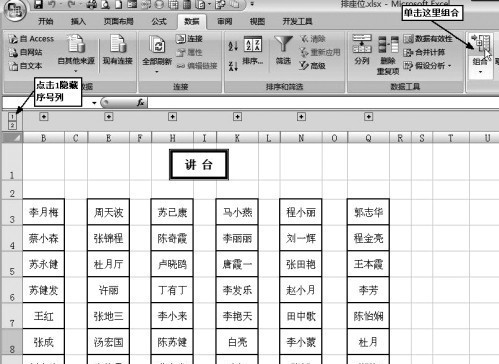Viewport: 499px width, 364px height.
Task: Select column header H
Action: [172, 138]
